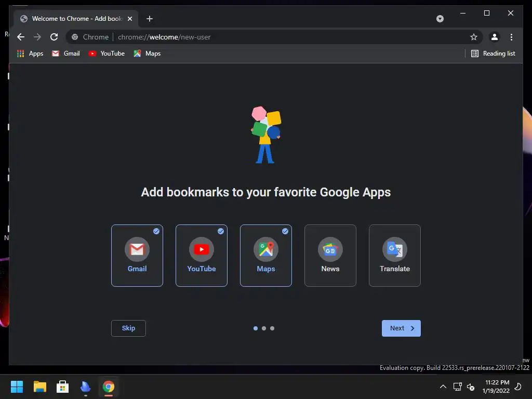Deselect the YouTube app card
The height and width of the screenshot is (399, 532).
pyautogui.click(x=202, y=256)
